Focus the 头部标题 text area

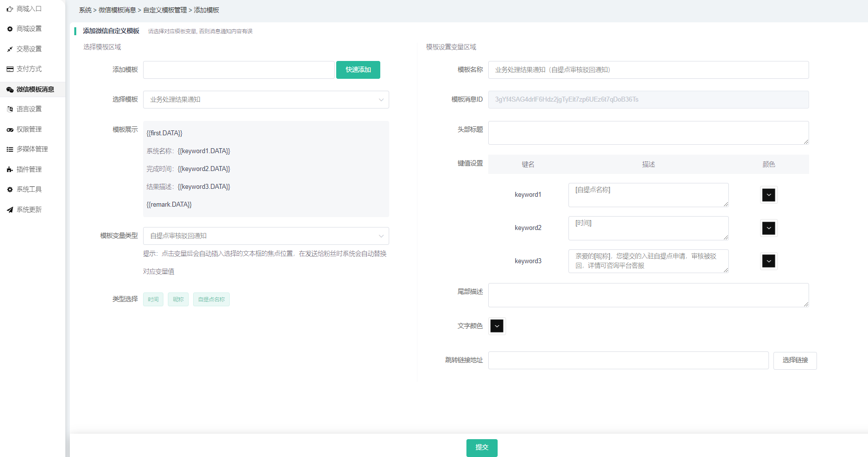tap(648, 133)
